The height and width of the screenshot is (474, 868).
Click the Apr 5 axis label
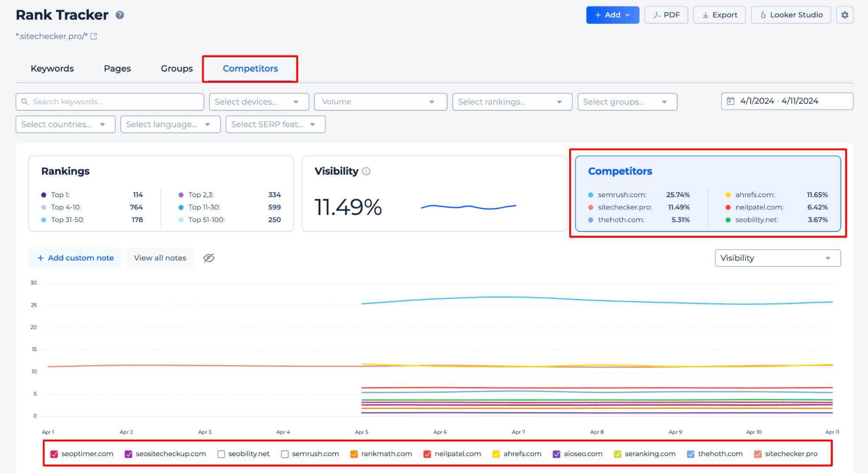362,432
